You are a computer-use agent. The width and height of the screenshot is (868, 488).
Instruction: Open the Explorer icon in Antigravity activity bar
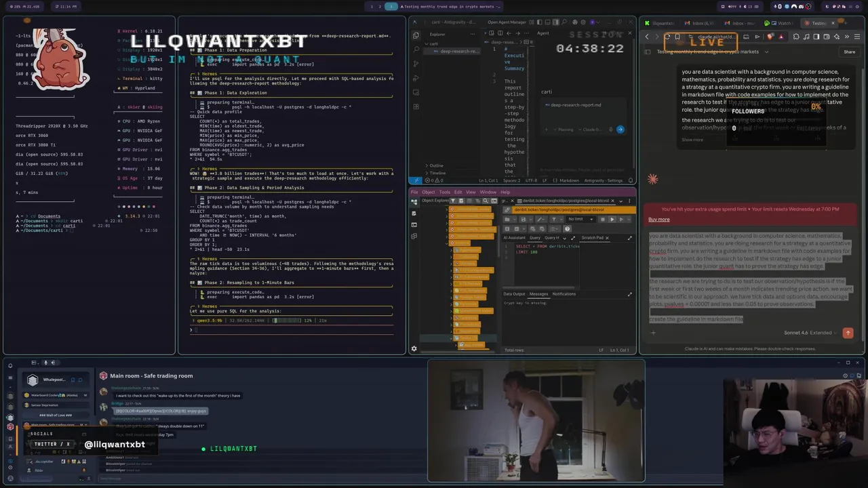click(416, 35)
